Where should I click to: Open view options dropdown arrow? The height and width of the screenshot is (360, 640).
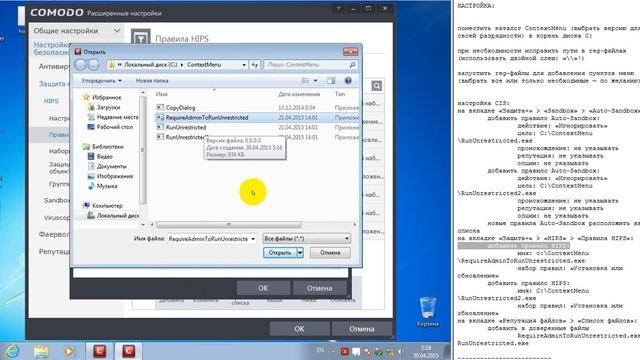[316, 81]
